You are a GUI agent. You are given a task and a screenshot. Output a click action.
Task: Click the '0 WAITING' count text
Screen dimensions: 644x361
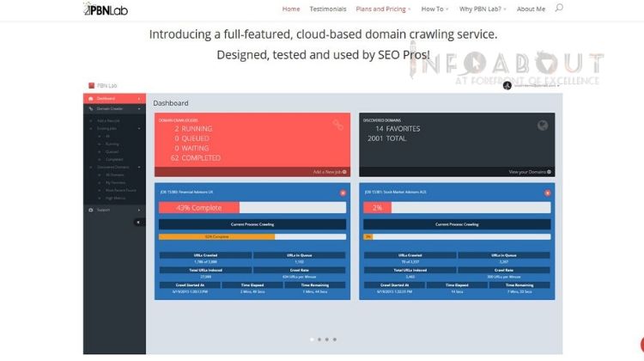coord(191,148)
